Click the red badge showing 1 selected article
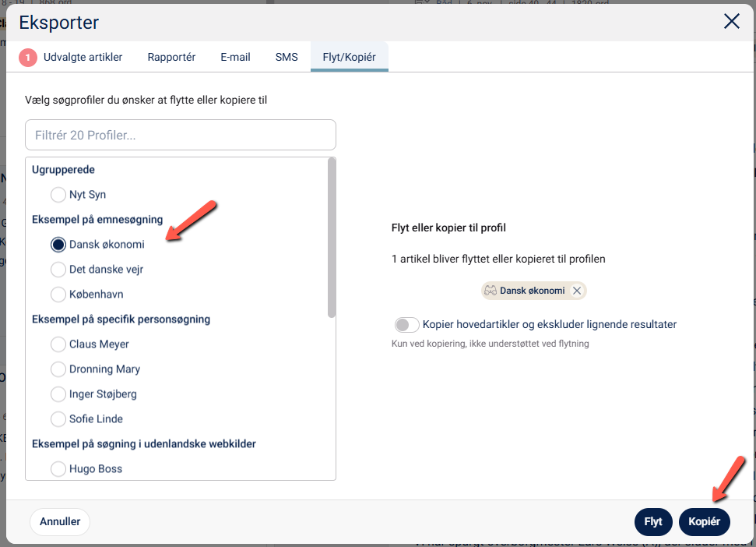The height and width of the screenshot is (547, 756). click(x=28, y=58)
